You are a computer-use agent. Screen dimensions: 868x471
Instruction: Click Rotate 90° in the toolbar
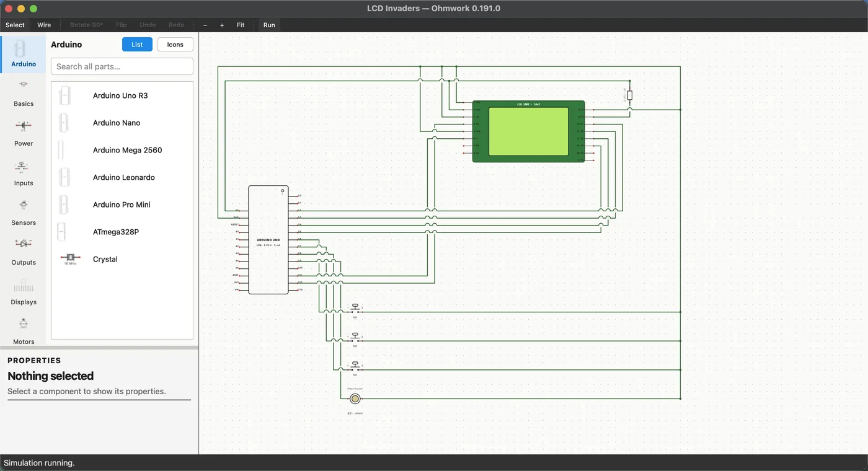(86, 25)
